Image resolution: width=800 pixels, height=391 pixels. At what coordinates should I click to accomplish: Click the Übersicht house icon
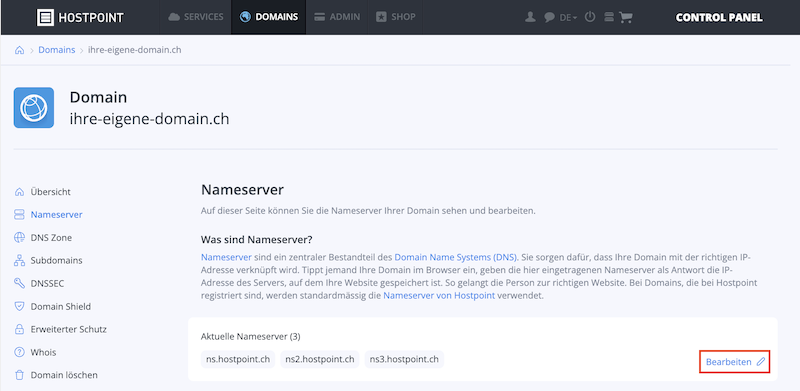pos(19,192)
